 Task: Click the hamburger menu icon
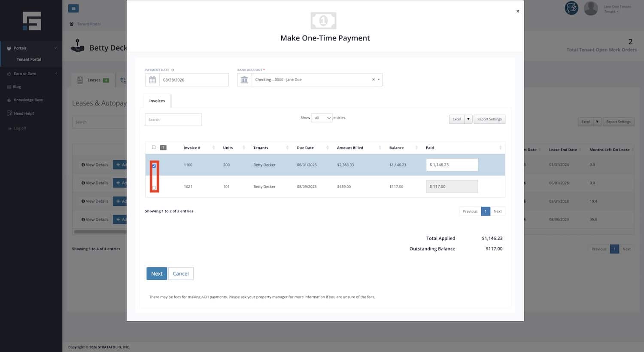pos(73,8)
